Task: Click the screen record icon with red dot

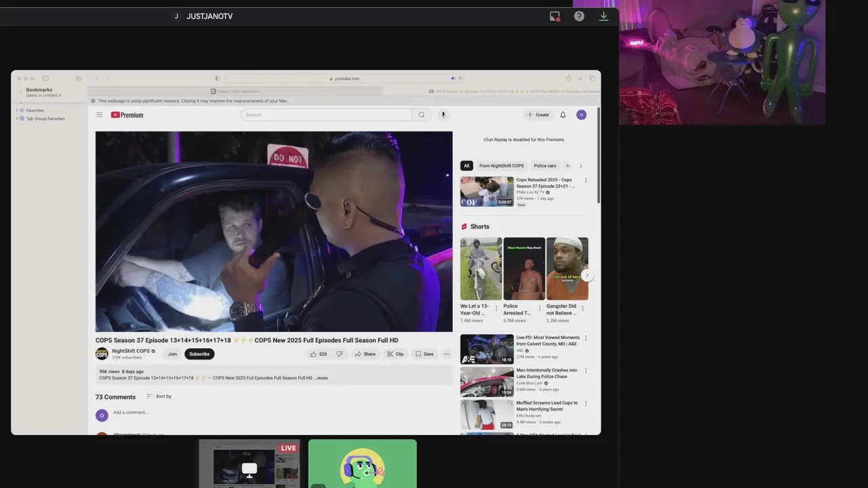Action: coord(555,16)
